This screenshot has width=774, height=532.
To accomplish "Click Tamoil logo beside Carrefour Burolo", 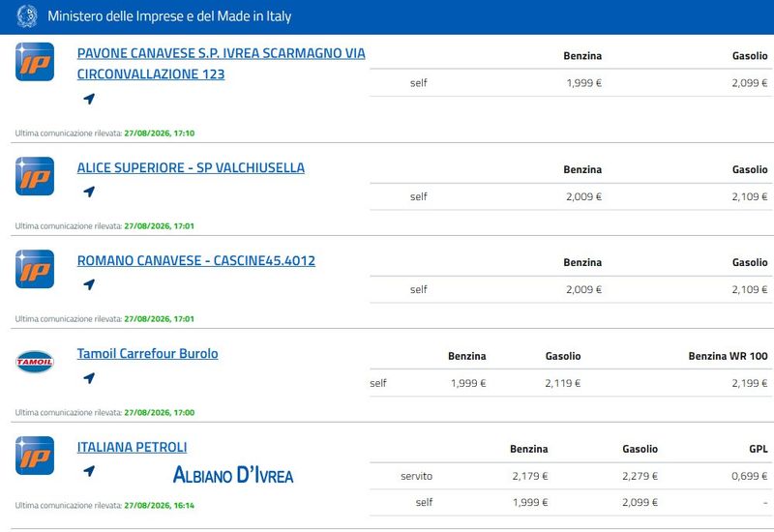I will click(x=35, y=362).
